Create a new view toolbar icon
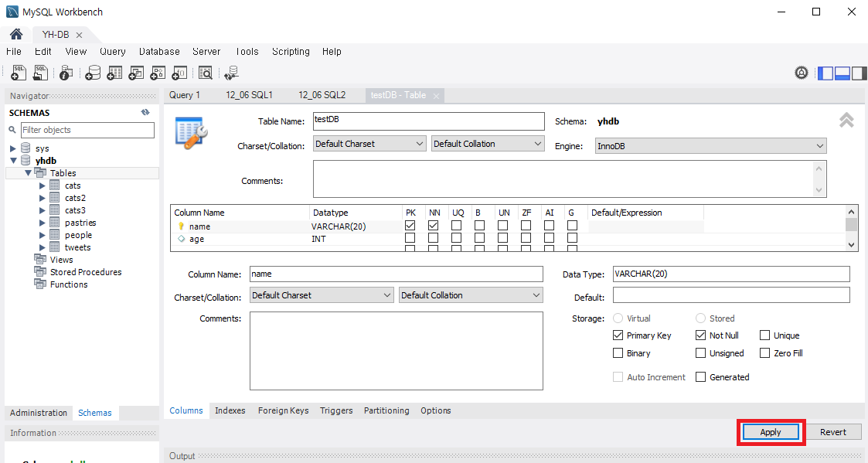 point(136,73)
